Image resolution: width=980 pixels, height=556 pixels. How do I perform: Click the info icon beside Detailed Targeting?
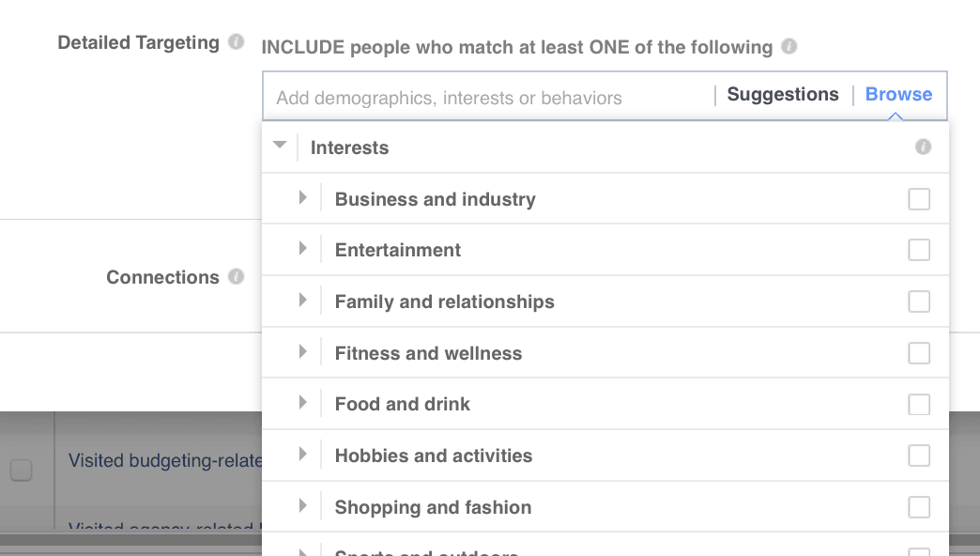[237, 42]
